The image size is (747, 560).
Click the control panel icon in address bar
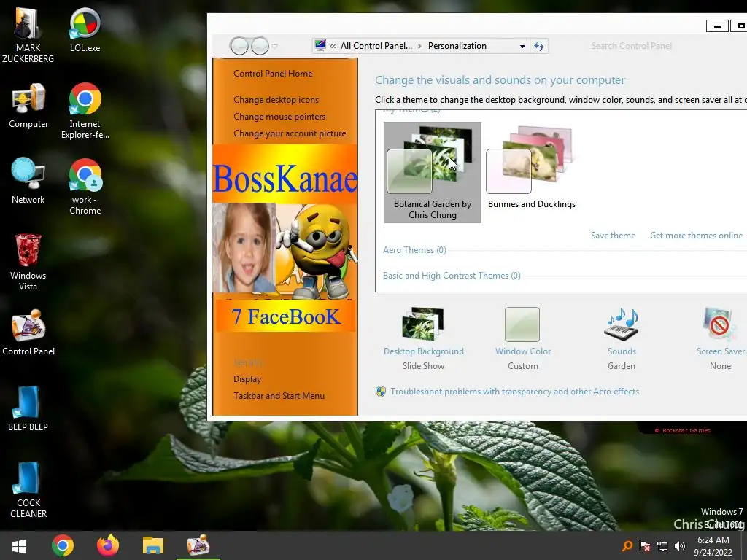pos(320,46)
